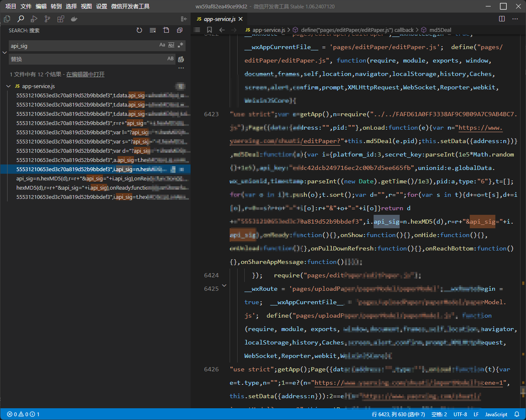Change LF line ending in status bar
The image size is (526, 420).
click(476, 414)
